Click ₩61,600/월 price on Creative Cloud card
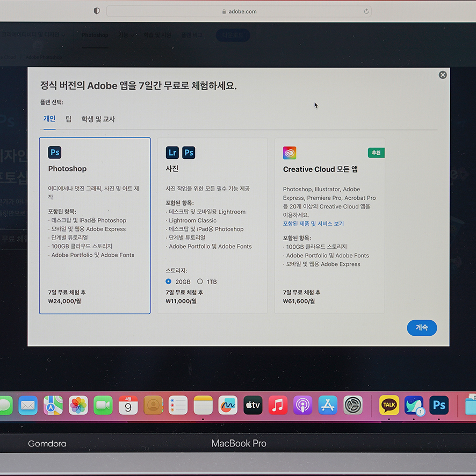The width and height of the screenshot is (476, 476). [x=299, y=301]
